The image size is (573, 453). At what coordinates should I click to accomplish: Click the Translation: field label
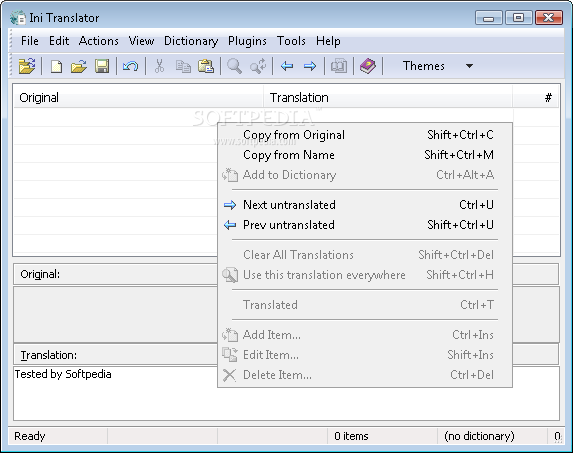point(49,355)
